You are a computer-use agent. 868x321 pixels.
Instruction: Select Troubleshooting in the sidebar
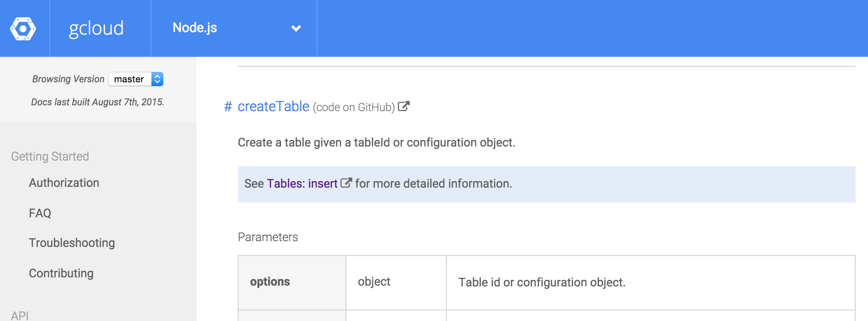coord(72,243)
